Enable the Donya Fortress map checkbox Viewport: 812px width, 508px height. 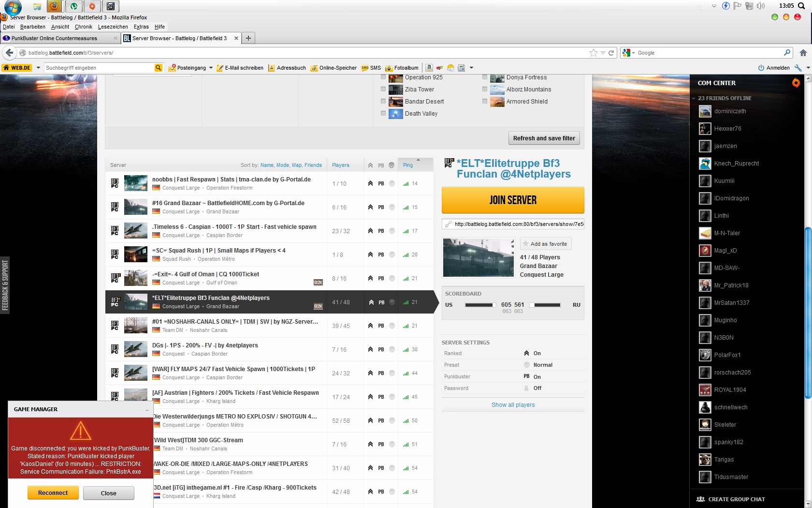click(485, 77)
